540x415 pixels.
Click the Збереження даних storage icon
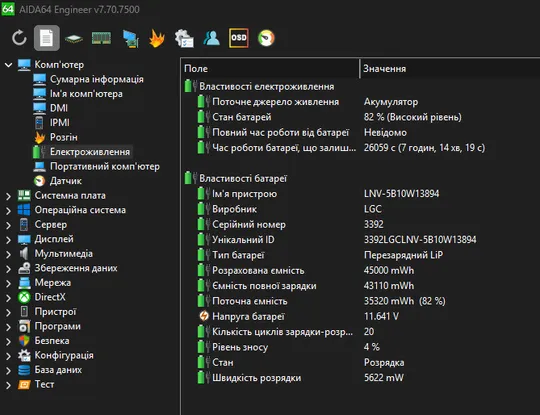[x=24, y=268]
